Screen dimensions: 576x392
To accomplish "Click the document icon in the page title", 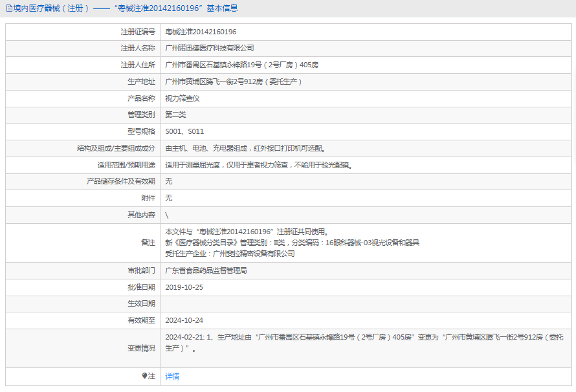I will [x=9, y=8].
